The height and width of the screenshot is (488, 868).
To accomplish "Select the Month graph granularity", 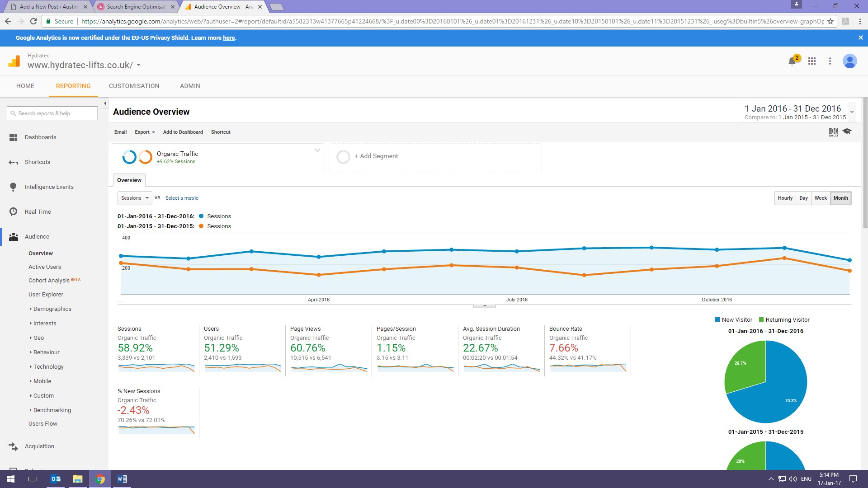I will pos(841,198).
